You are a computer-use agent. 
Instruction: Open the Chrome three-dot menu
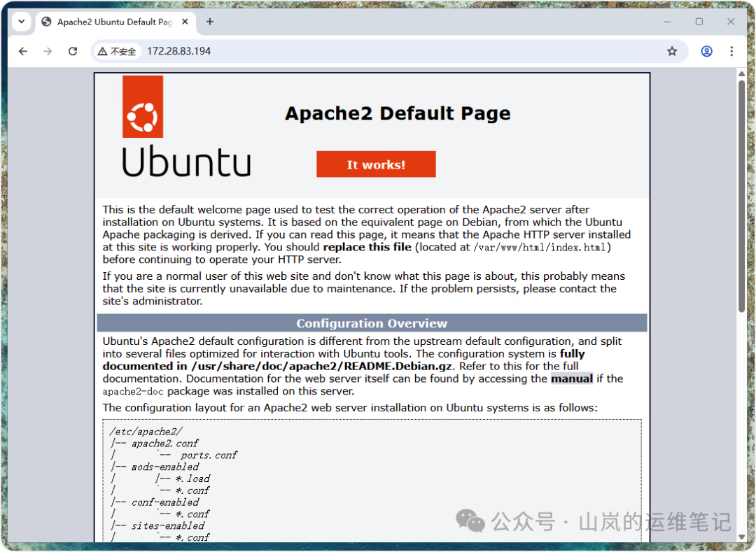coord(731,50)
